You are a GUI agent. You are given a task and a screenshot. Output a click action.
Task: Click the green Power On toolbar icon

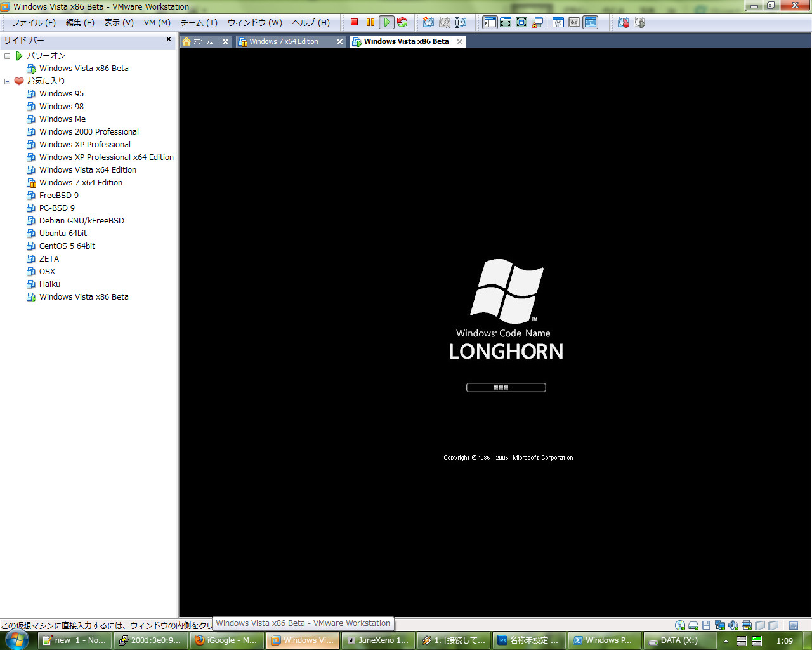tap(386, 22)
